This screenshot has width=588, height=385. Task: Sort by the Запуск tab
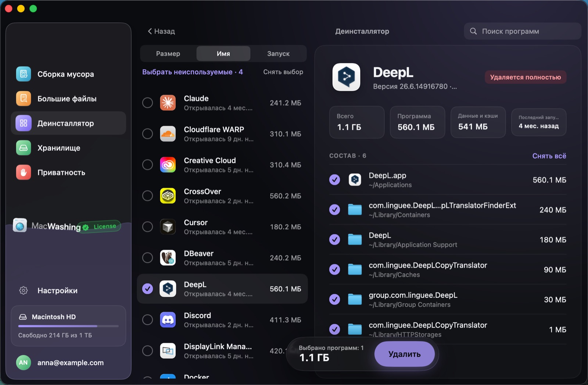(x=278, y=54)
